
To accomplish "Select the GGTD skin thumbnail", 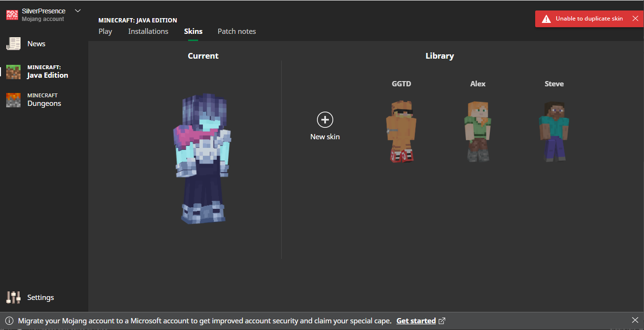I will [x=401, y=131].
